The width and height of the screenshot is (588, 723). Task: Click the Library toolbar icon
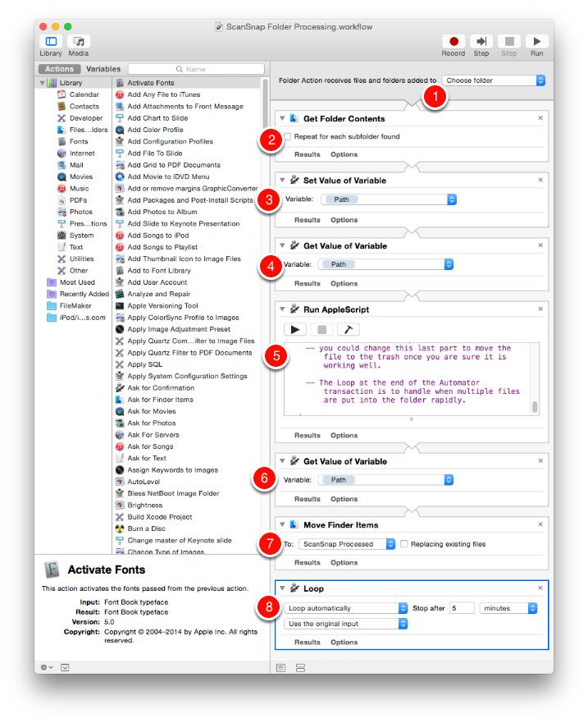51,42
